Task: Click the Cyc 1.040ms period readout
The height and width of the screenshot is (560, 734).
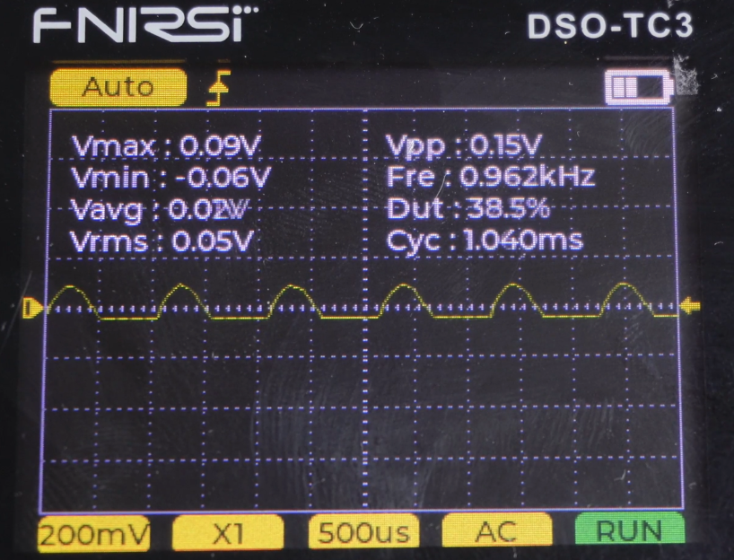Action: tap(485, 241)
